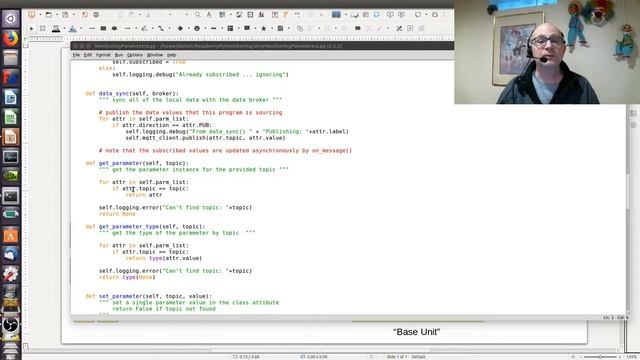Select the Line with arrow tool
640x360 pixels.
tap(128, 29)
